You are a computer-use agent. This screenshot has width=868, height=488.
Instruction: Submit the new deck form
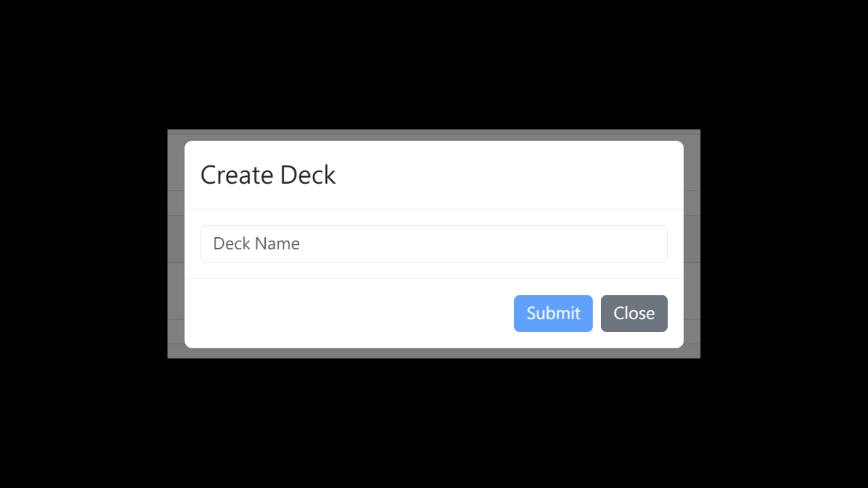click(x=553, y=313)
